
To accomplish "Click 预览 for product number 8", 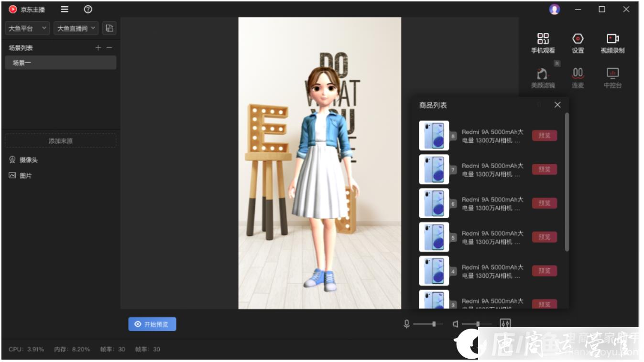I will coord(545,136).
